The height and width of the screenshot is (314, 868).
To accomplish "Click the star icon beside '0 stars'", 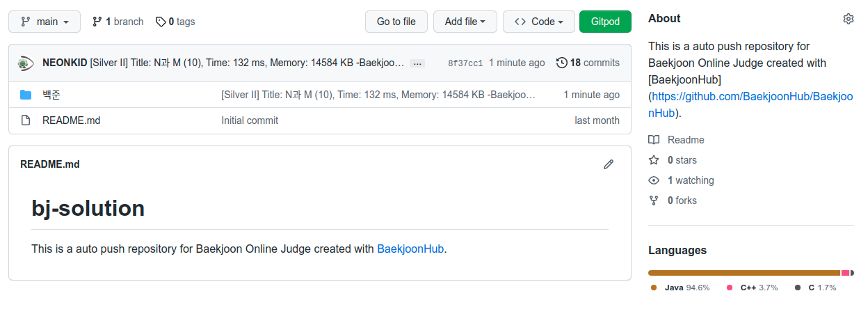I will click(654, 160).
